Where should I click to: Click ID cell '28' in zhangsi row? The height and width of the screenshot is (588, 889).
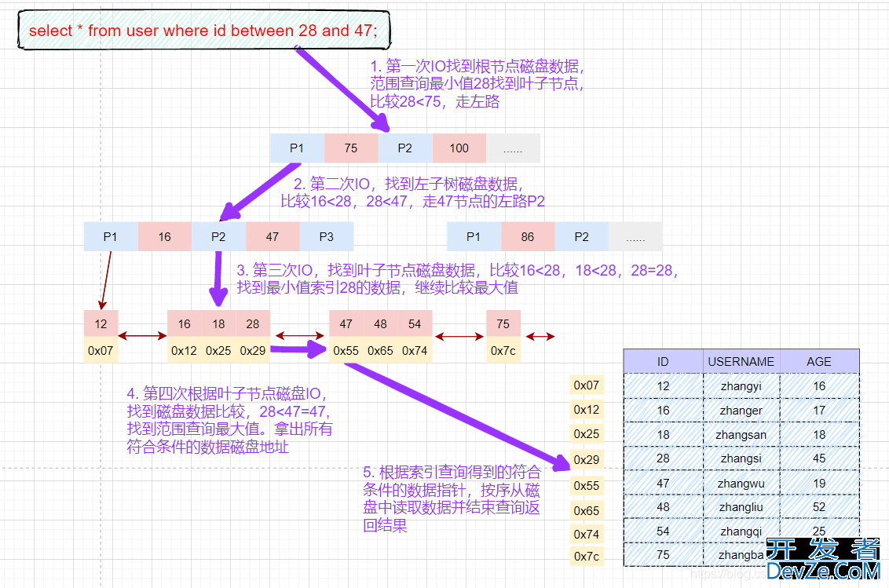pyautogui.click(x=664, y=458)
